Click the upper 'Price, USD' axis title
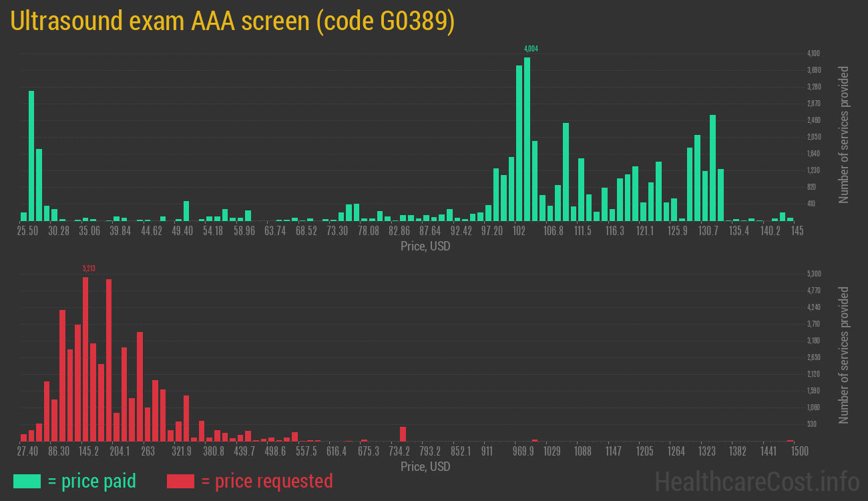Screen dimensions: 868x501 [425, 246]
